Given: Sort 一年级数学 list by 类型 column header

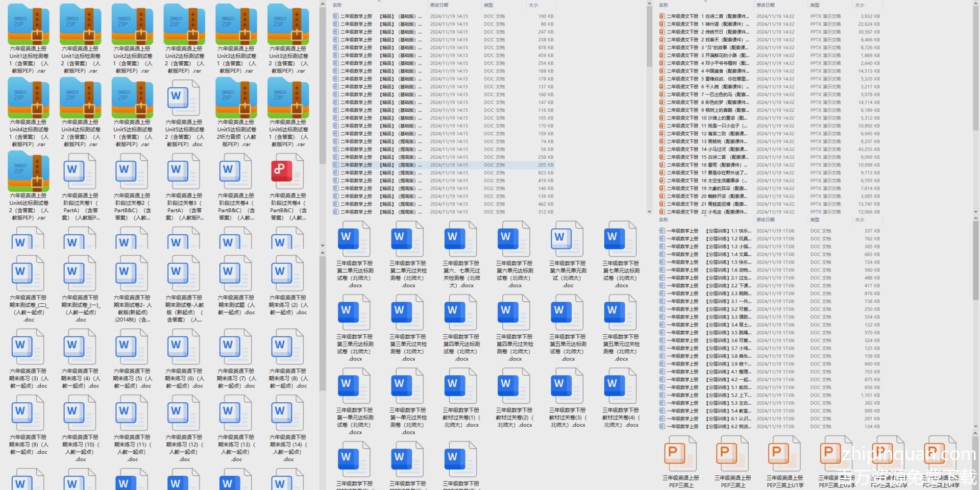Looking at the screenshot, I should [x=815, y=220].
